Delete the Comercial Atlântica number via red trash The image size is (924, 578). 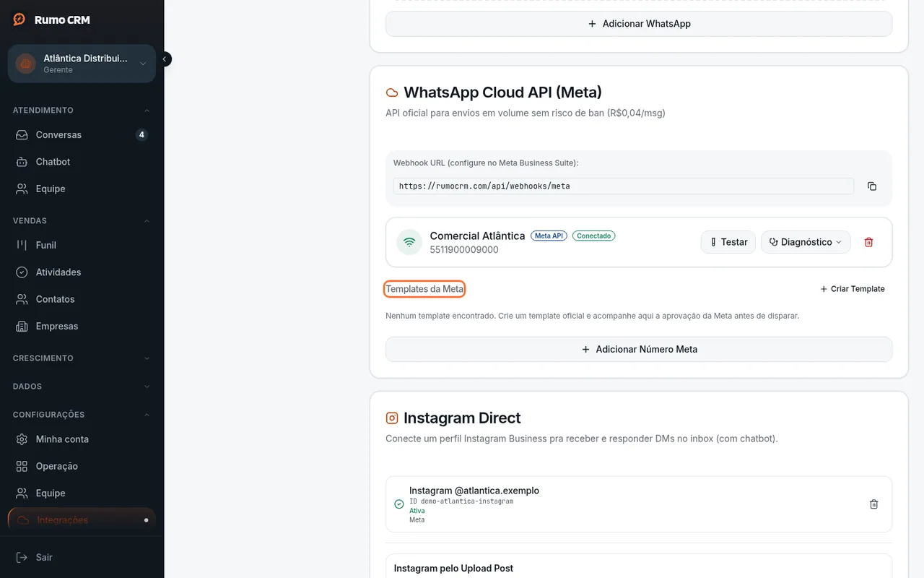pyautogui.click(x=868, y=242)
